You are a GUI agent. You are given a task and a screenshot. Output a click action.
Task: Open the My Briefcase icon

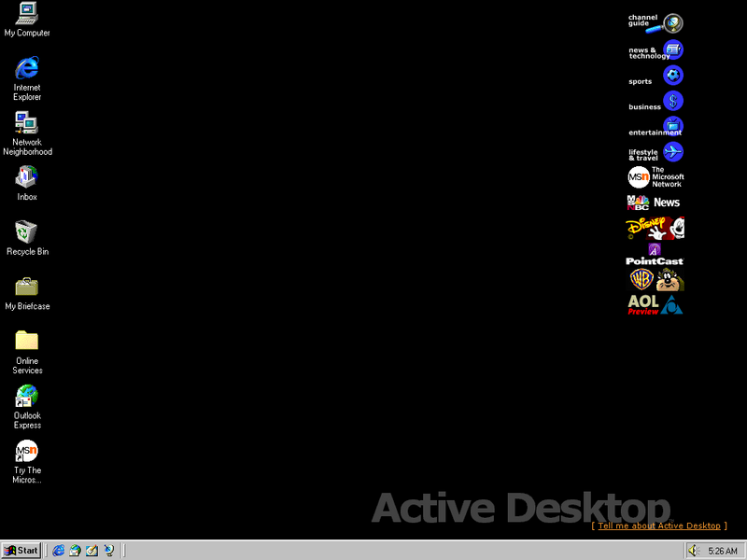(27, 293)
